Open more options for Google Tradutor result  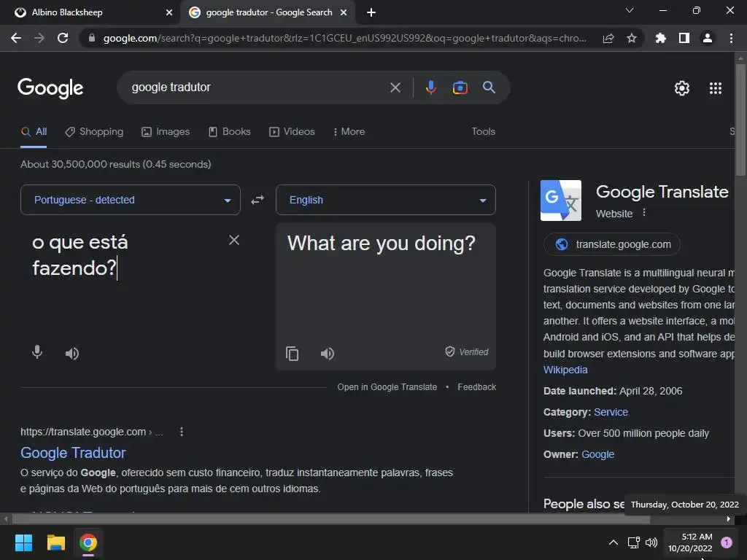click(182, 432)
